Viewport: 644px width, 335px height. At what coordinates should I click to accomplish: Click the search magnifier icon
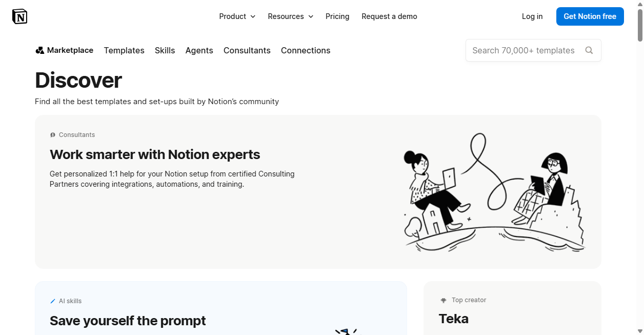coord(589,50)
